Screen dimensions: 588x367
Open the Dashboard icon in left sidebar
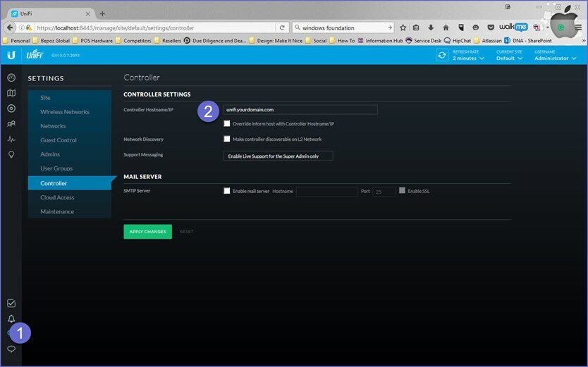coord(11,77)
